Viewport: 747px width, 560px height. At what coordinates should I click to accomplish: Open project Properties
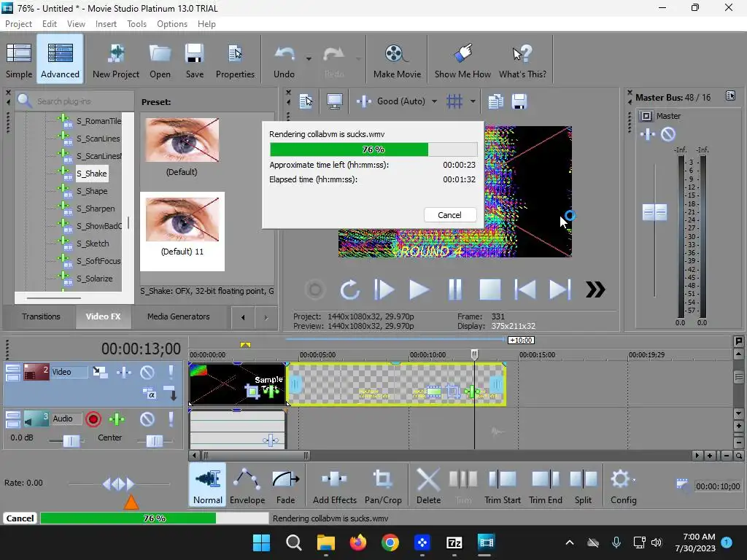235,60
